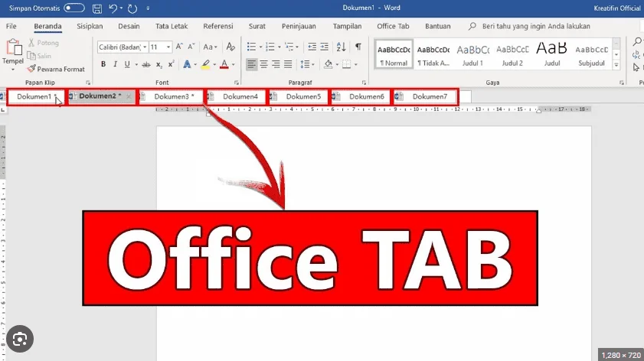Image resolution: width=644 pixels, height=361 pixels.
Task: Click Beri tahu search box
Action: pyautogui.click(x=536, y=26)
